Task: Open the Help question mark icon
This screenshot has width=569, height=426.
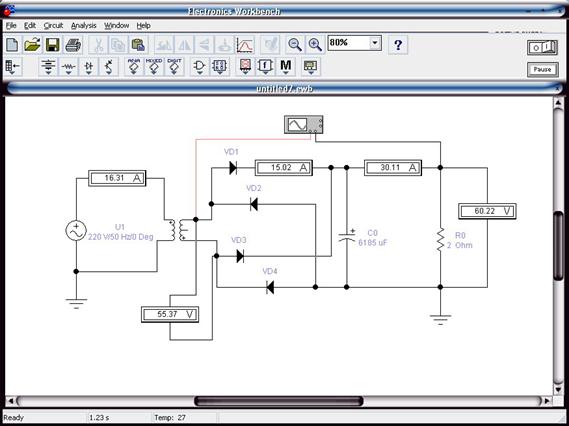Action: 398,45
